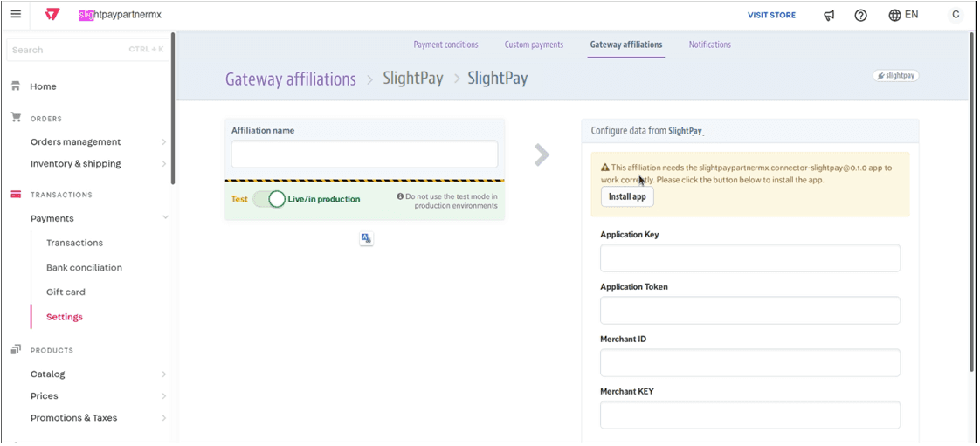Screen dimensions: 980x446
Task: Click the Home store icon
Action: pyautogui.click(x=16, y=86)
